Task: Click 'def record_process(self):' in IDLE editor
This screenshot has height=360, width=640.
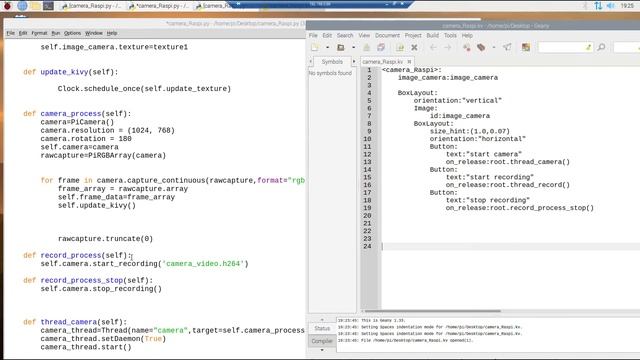Action: click(78, 256)
